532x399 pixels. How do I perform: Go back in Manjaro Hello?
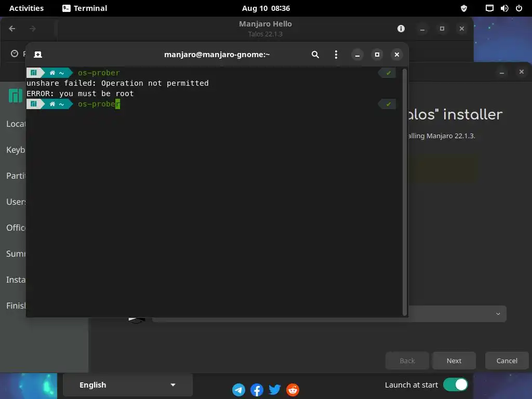tap(12, 29)
